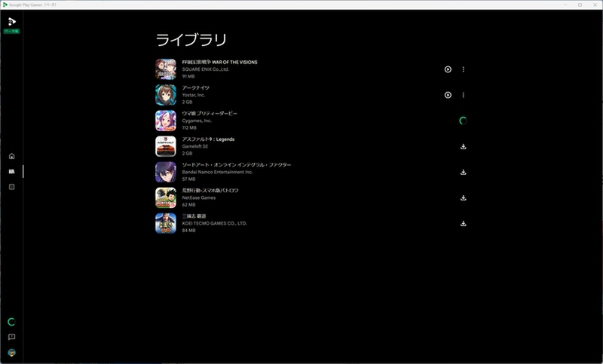Select the 'アスファルト9 : Legends' title
The width and height of the screenshot is (603, 364).
[208, 139]
